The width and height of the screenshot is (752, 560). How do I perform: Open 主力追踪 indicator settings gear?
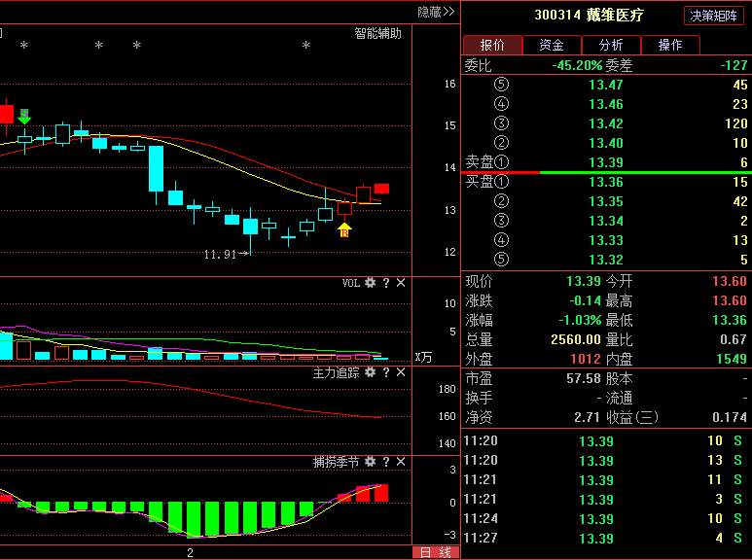click(370, 372)
